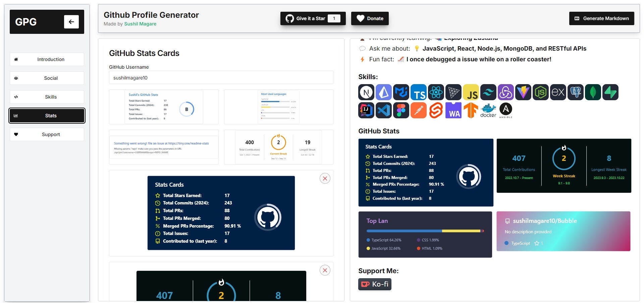The width and height of the screenshot is (644, 303).
Task: Click the Top Lan languages card in preview
Action: pos(425,234)
